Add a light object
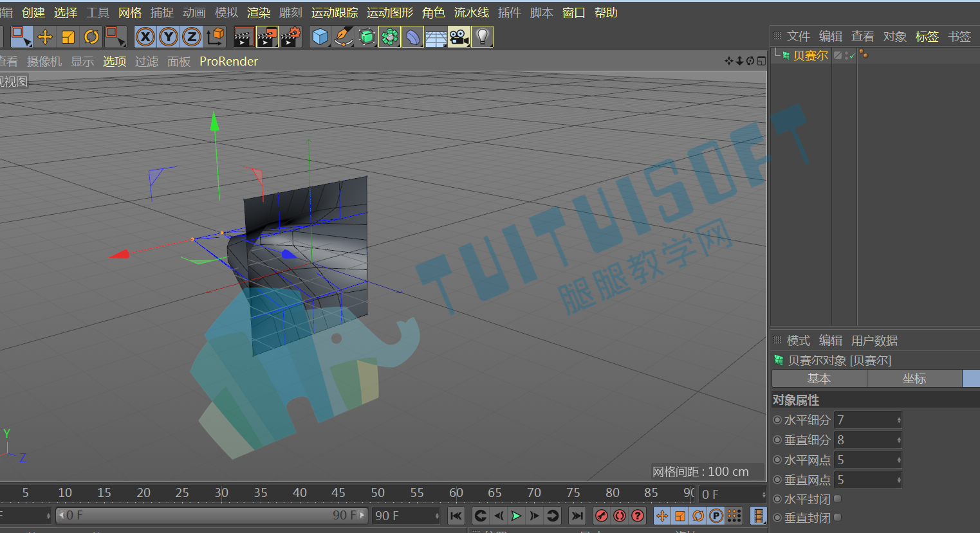Viewport: 980px width, 533px height. coord(482,37)
